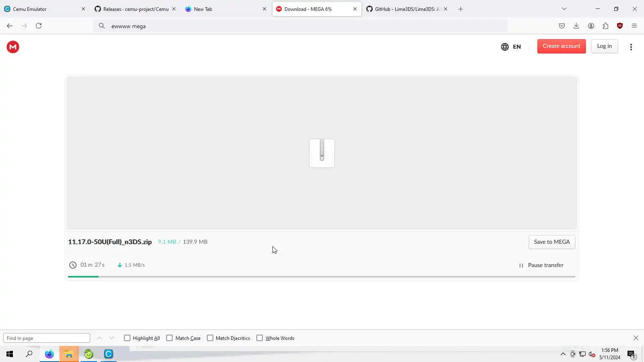Click the muted volume tray icon
The height and width of the screenshot is (362, 644).
tap(592, 354)
